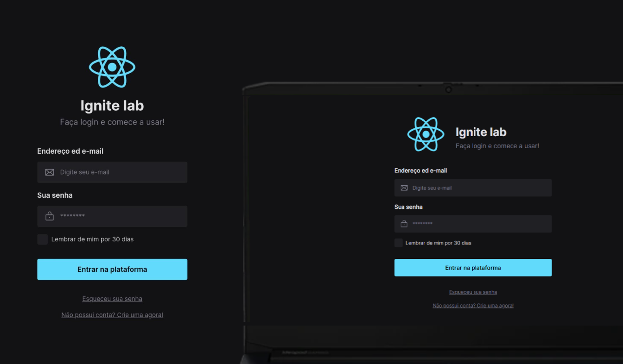
Task: Open the preview's 'Esqueceu sua senha' link
Action: [473, 292]
